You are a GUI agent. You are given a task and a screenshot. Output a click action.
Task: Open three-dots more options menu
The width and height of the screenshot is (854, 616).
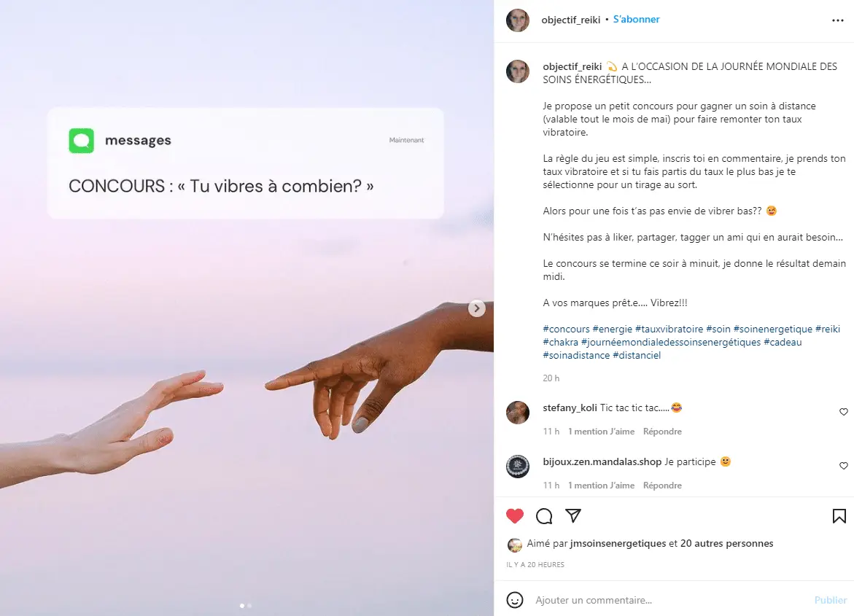[838, 20]
